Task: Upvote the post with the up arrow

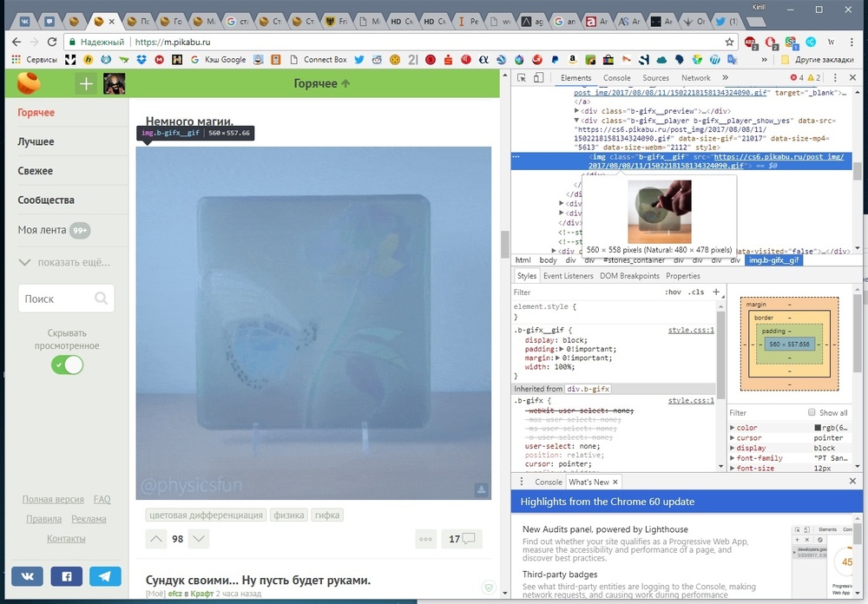Action: point(156,539)
